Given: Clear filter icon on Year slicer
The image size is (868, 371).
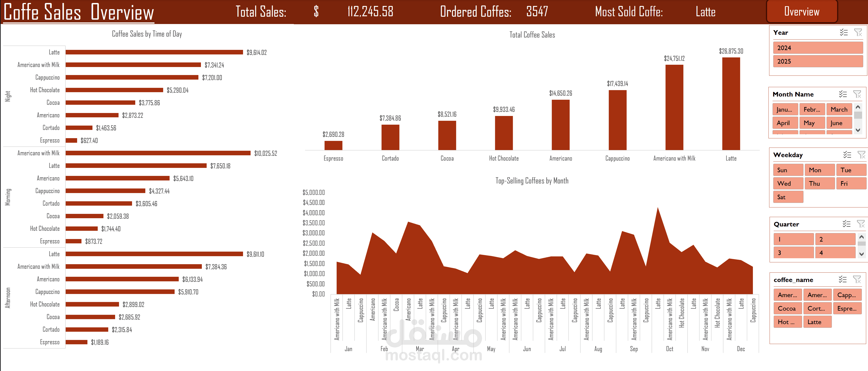Looking at the screenshot, I should tap(858, 32).
